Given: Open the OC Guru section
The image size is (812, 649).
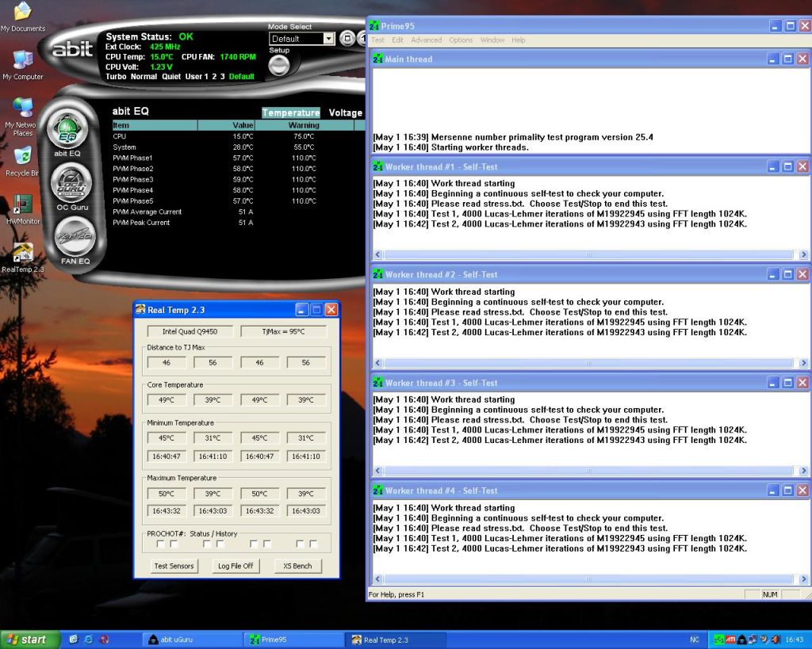Looking at the screenshot, I should coord(72,183).
